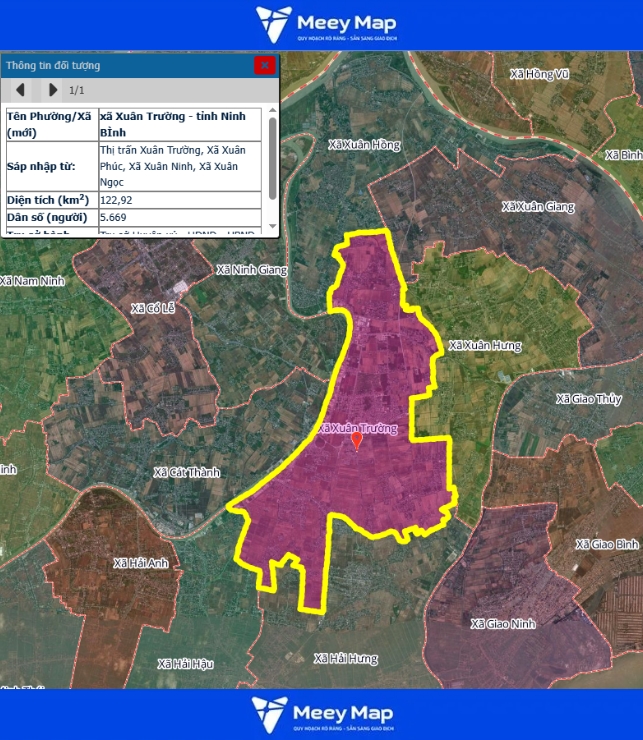Viewport: 643px width, 740px height.
Task: Click the Xã Xuân Giang map label
Action: coord(538,206)
